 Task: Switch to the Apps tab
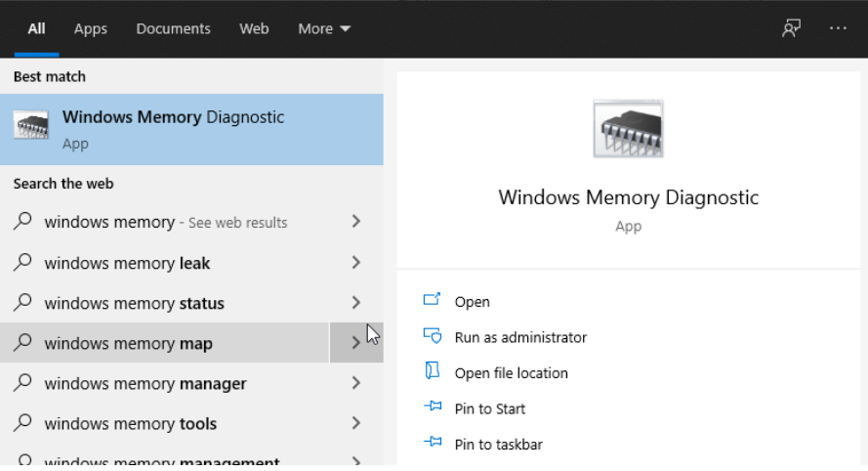tap(91, 28)
